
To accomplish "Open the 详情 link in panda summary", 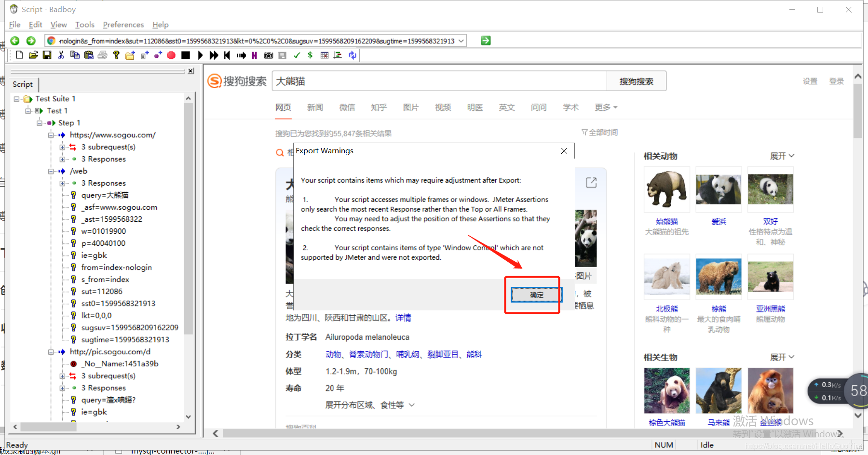I will point(403,318).
